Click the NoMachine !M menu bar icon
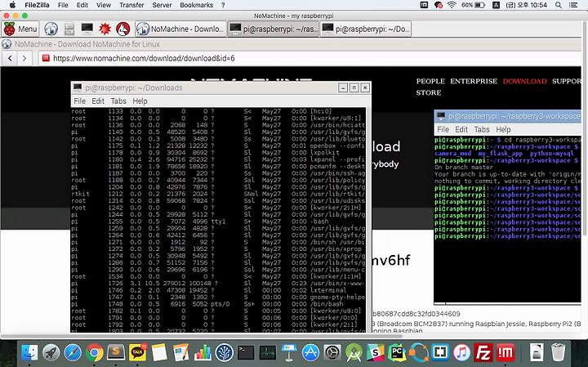The height and width of the screenshot is (367, 588). (x=424, y=5)
